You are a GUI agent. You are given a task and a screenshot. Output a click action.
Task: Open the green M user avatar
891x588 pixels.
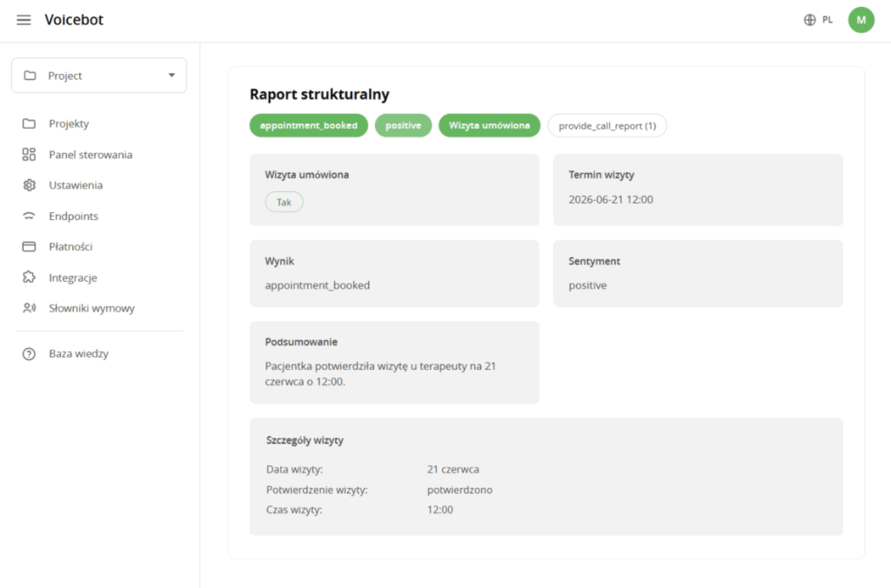(861, 20)
